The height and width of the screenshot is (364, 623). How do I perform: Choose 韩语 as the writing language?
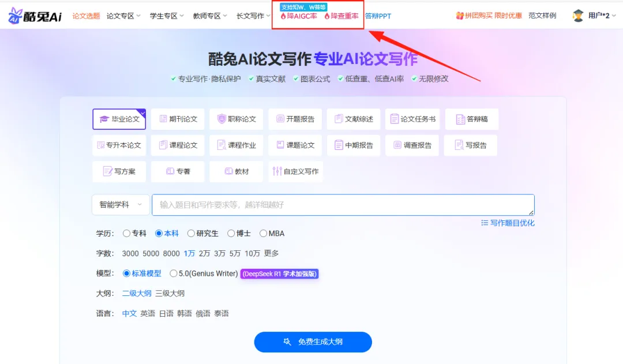coord(185,314)
